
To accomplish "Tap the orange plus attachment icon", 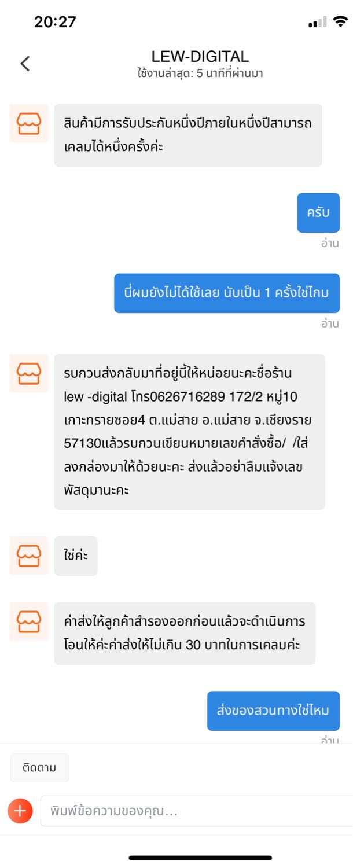I will tap(20, 811).
